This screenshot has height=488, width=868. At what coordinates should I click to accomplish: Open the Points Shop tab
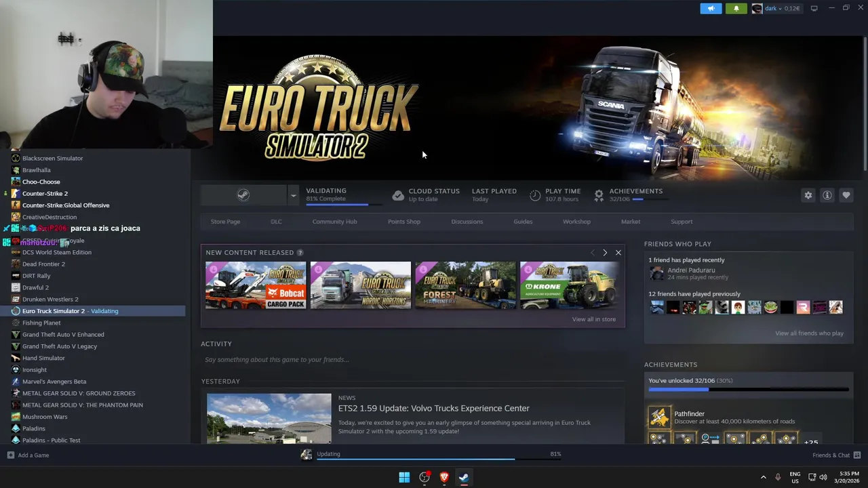click(x=404, y=222)
